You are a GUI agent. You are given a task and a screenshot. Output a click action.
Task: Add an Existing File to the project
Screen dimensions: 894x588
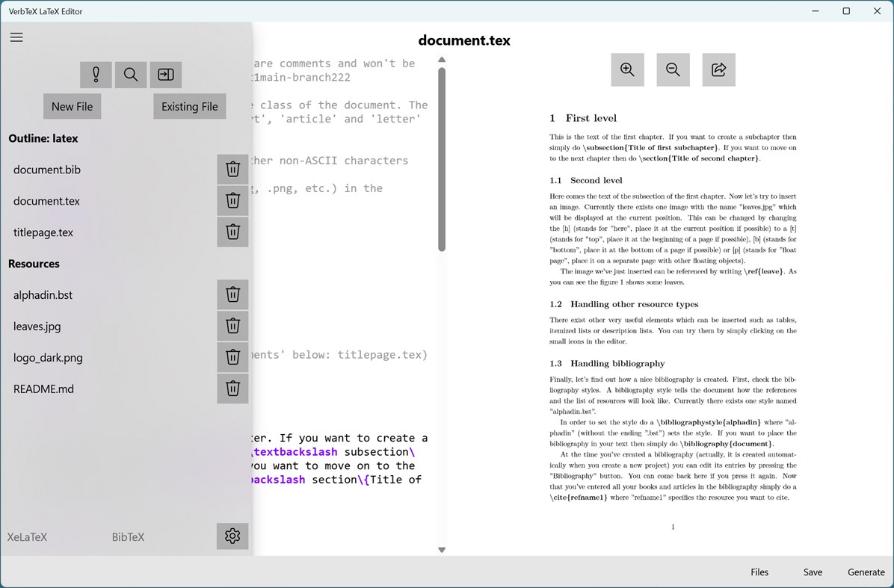[189, 106]
